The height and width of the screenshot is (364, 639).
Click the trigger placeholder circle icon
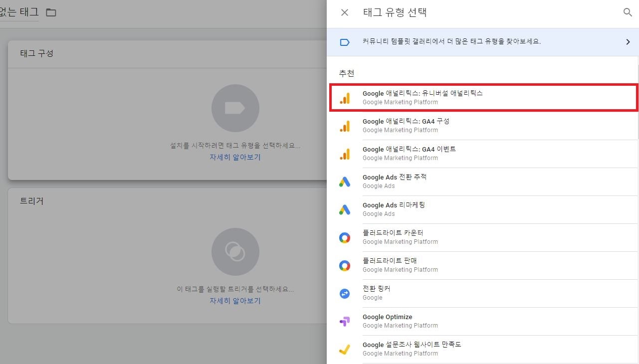(235, 252)
